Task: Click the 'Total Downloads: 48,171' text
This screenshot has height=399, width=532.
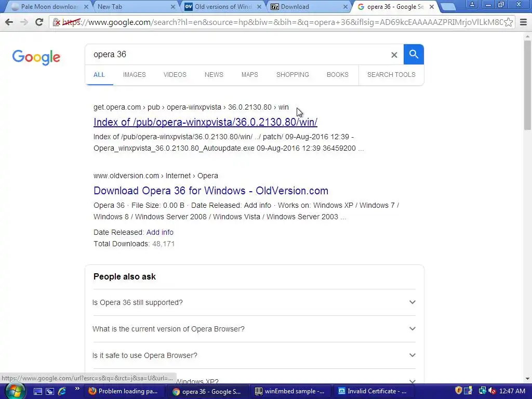Action: tap(134, 244)
